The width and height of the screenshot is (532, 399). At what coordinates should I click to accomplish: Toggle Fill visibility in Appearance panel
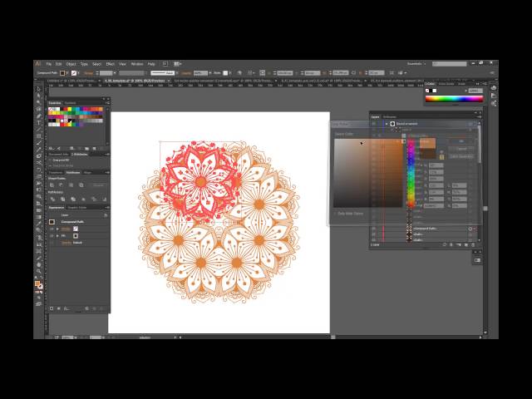click(52, 236)
